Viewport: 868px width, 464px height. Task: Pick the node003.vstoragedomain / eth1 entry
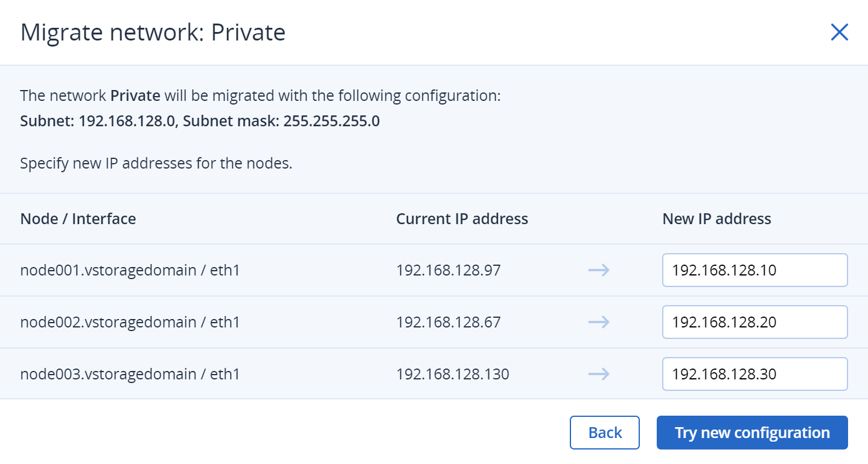click(130, 374)
